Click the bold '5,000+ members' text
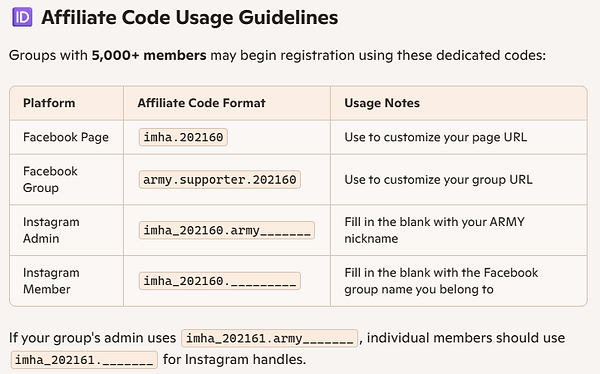Screen dimensions: 600x374 pyautogui.click(x=149, y=56)
